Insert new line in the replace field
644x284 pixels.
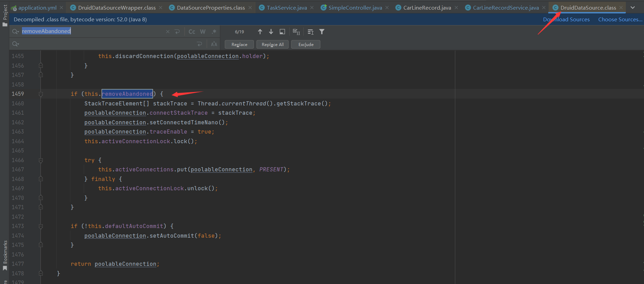coord(199,44)
